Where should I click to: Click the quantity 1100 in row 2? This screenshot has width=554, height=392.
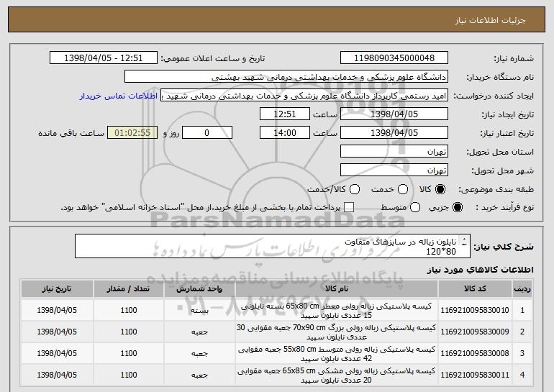pos(129,332)
